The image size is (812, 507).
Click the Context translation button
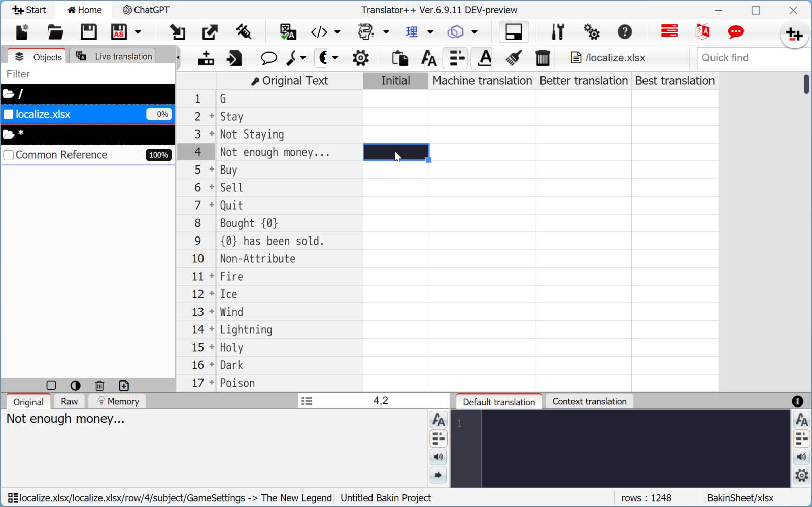tap(589, 401)
